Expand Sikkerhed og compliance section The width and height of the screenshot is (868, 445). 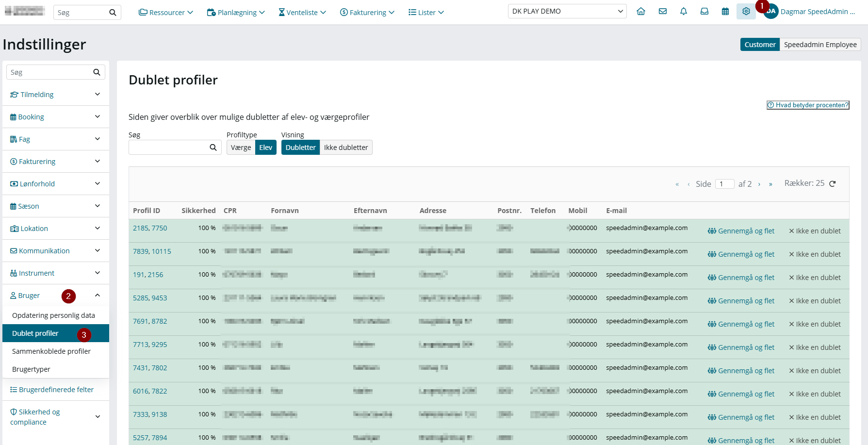pyautogui.click(x=56, y=417)
